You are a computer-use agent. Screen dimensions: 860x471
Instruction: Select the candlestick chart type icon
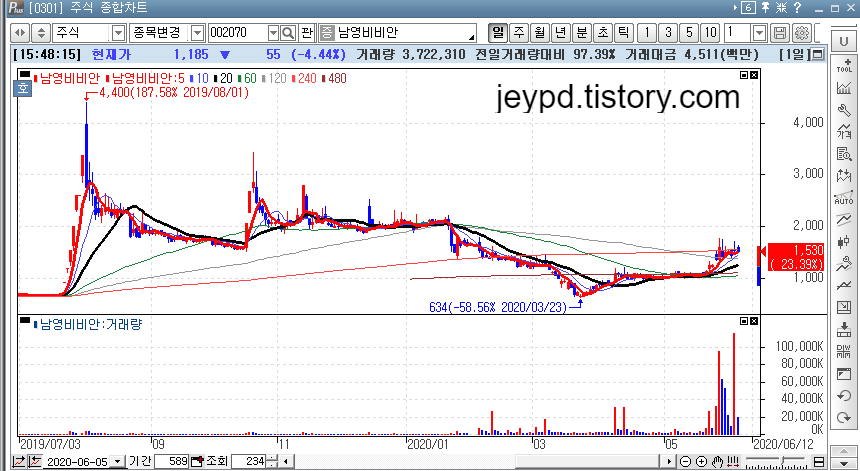844,242
